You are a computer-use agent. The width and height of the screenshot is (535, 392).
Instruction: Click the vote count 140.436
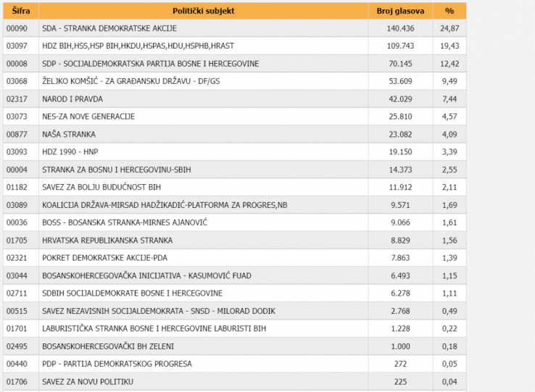[x=410, y=28]
